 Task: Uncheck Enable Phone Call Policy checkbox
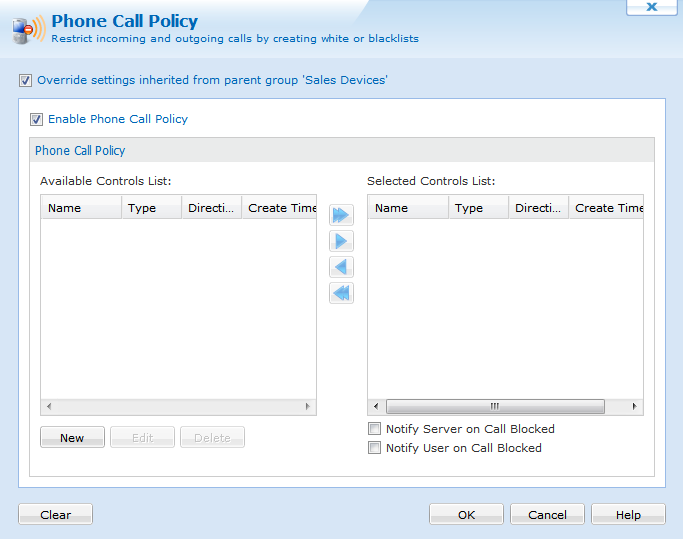[x=36, y=119]
